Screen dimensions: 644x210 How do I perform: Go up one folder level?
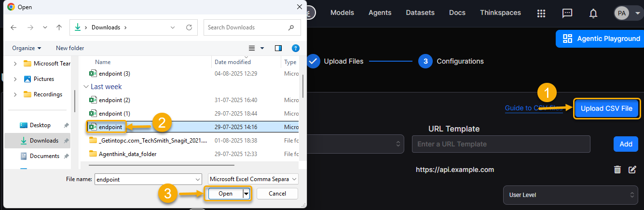59,27
